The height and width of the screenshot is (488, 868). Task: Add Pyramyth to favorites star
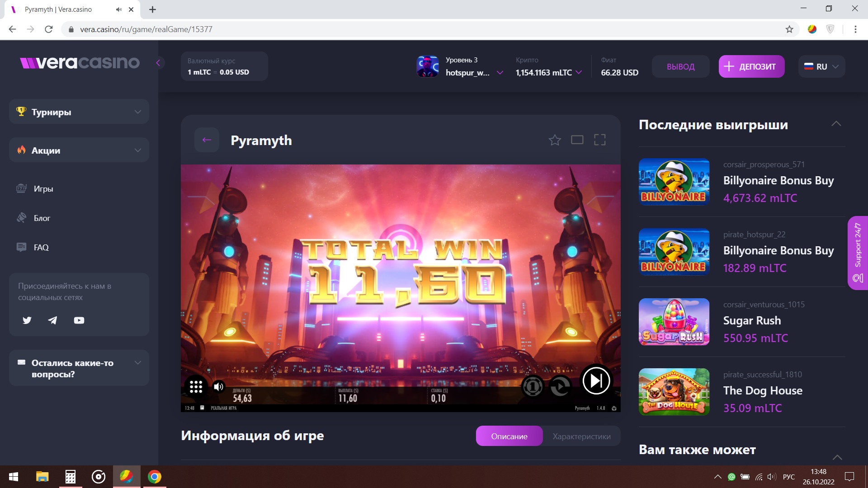click(555, 140)
